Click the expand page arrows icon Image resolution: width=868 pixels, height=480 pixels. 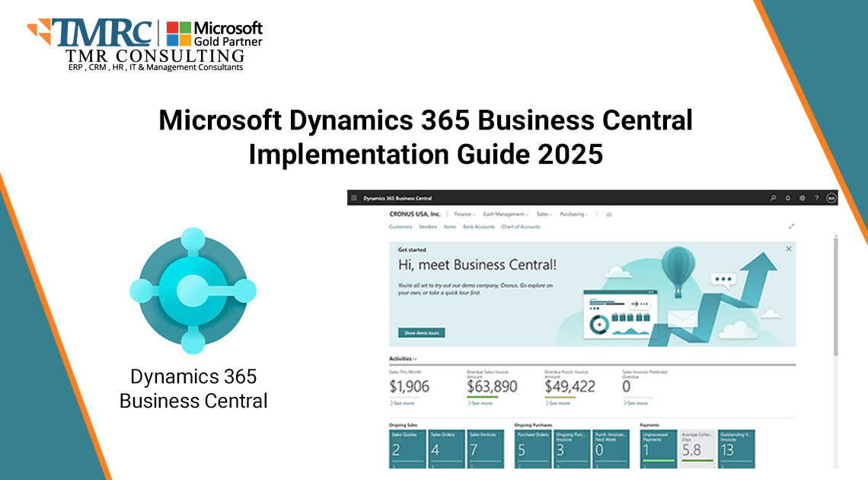click(x=792, y=226)
